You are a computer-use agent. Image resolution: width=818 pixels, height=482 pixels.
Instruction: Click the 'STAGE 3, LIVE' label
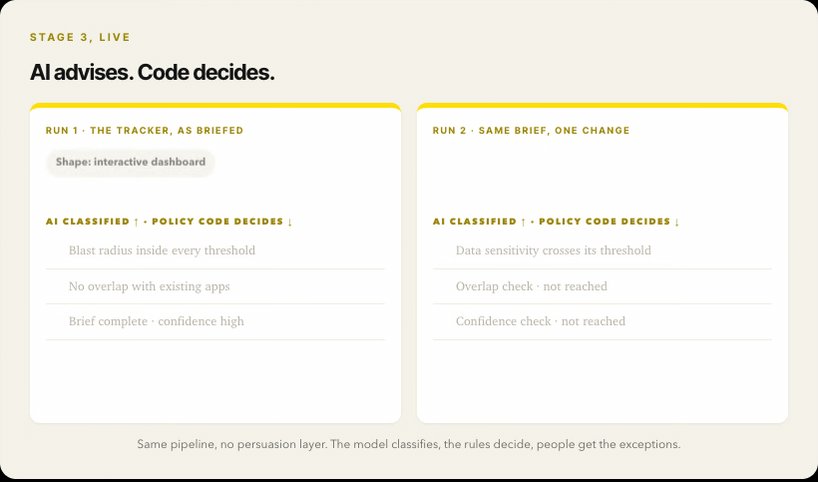80,38
